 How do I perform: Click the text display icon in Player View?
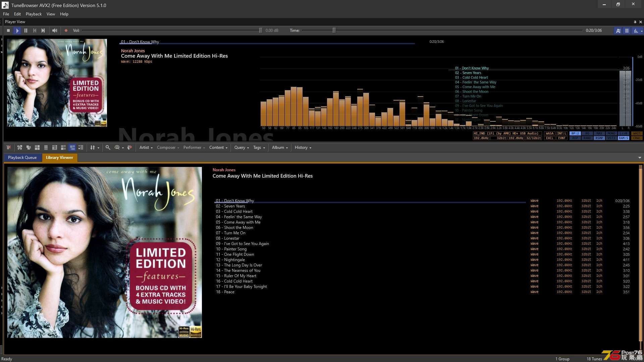tap(618, 31)
